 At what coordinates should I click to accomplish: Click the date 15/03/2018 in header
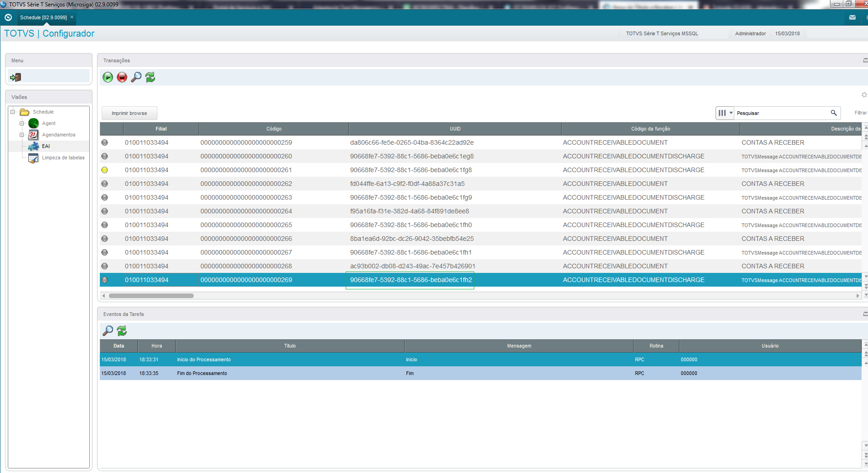coord(787,33)
